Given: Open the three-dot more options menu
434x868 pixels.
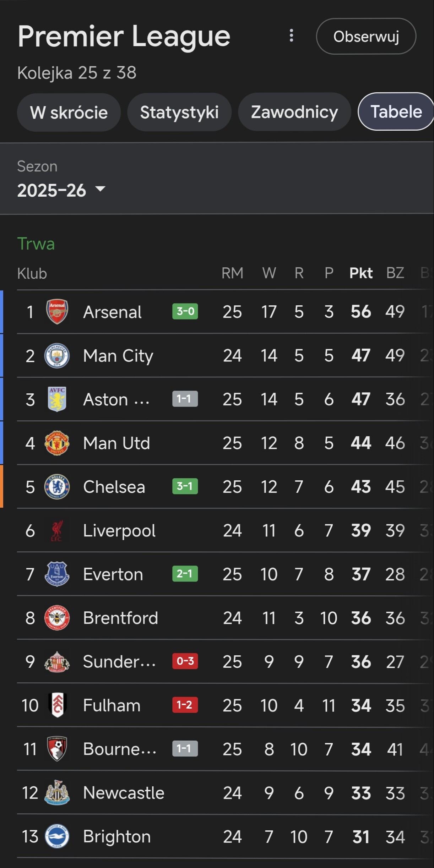Looking at the screenshot, I should coord(291,36).
